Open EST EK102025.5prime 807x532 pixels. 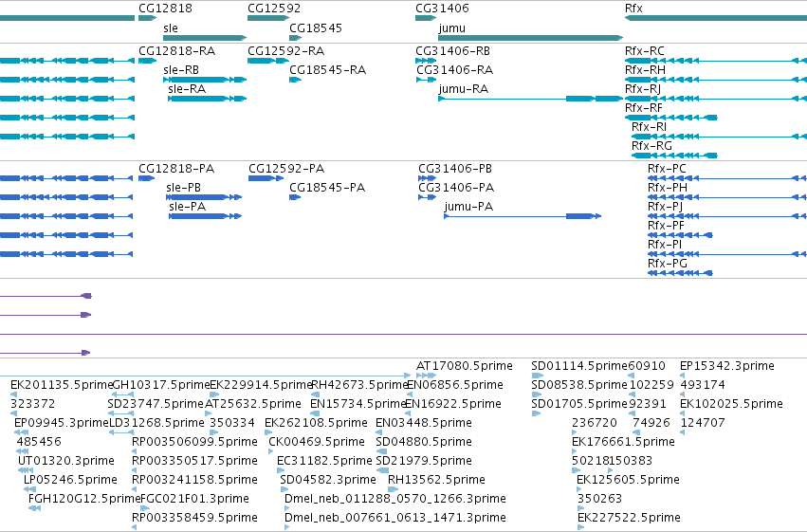(x=731, y=404)
